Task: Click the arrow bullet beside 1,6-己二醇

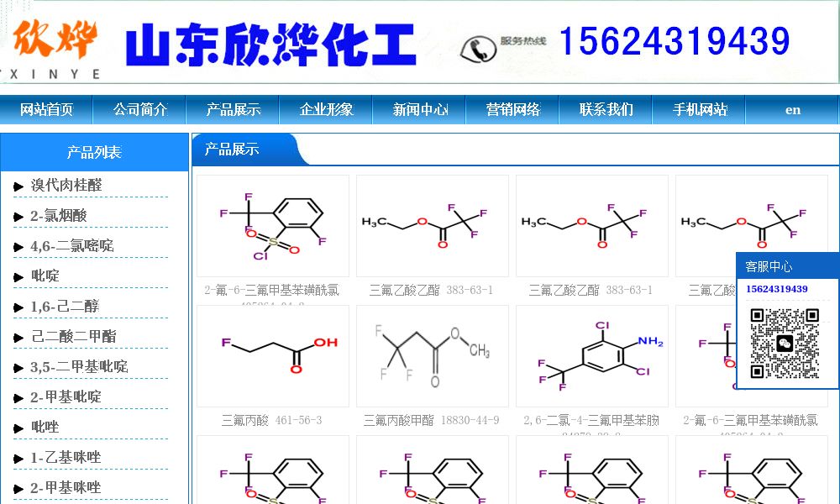Action: tap(18, 307)
